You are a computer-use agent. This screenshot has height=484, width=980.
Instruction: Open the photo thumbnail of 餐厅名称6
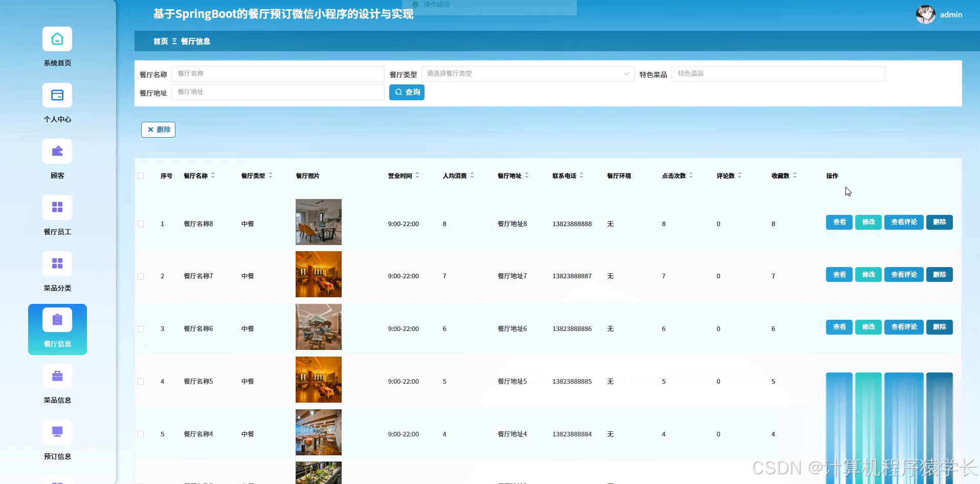pyautogui.click(x=318, y=327)
